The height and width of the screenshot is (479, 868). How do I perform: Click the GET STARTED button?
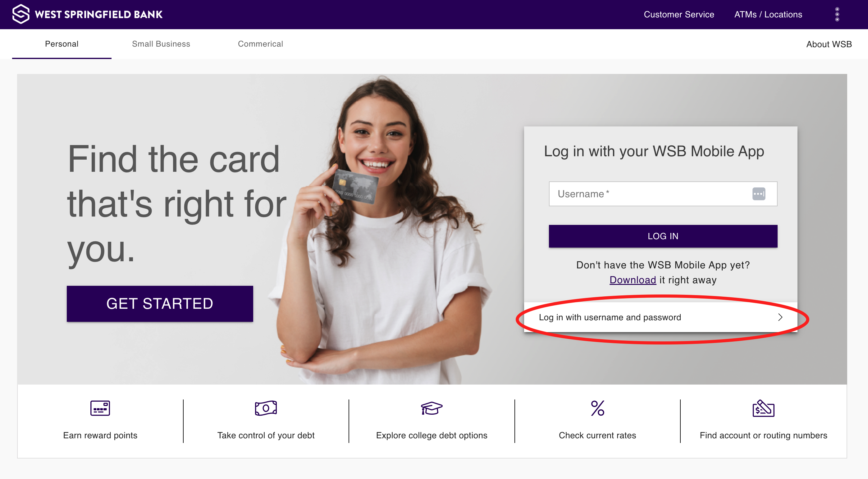[160, 303]
